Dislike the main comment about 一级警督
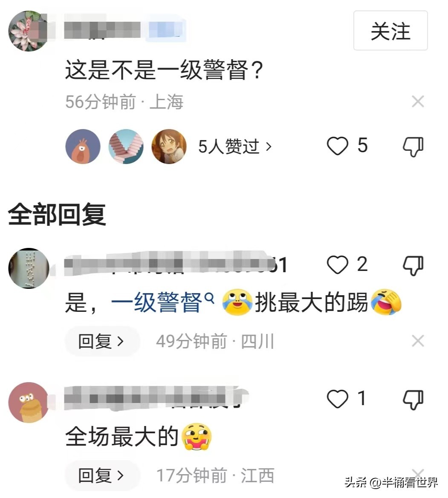This screenshot has height=498, width=448. 413,147
